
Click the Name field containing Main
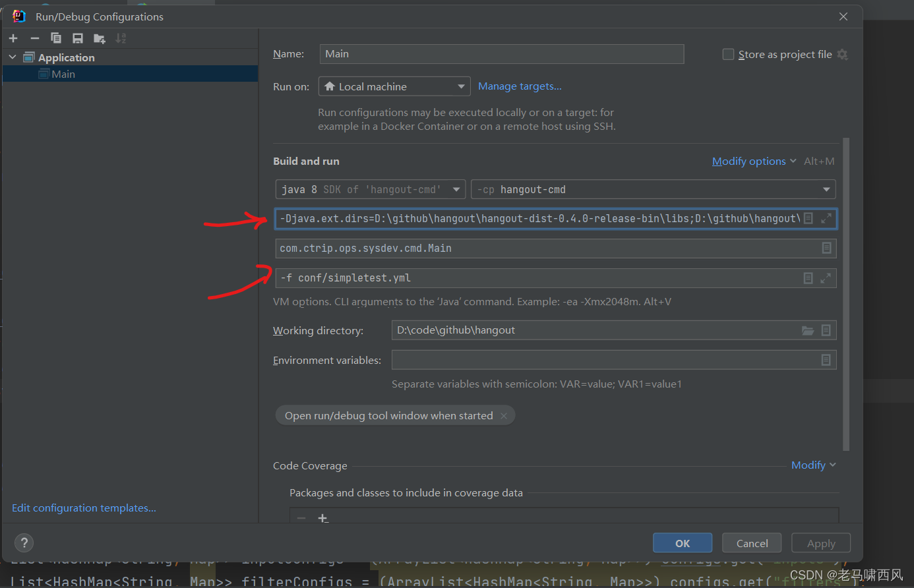pyautogui.click(x=502, y=54)
